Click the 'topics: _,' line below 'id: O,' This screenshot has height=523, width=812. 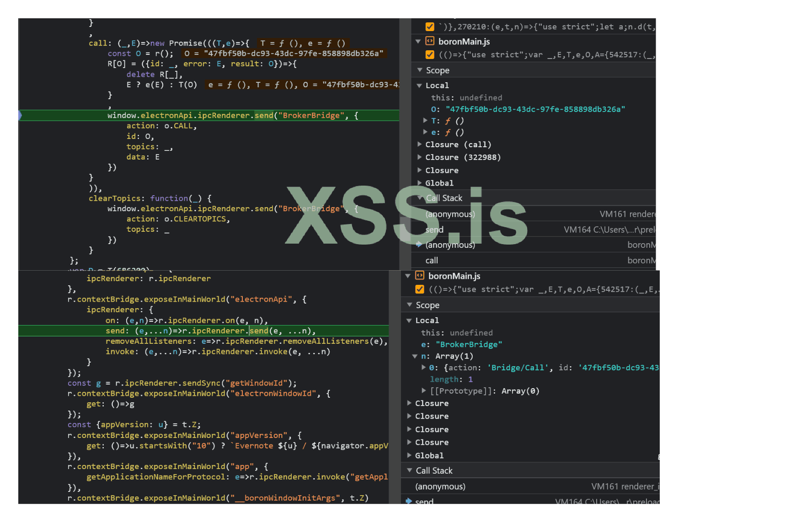[x=150, y=147]
